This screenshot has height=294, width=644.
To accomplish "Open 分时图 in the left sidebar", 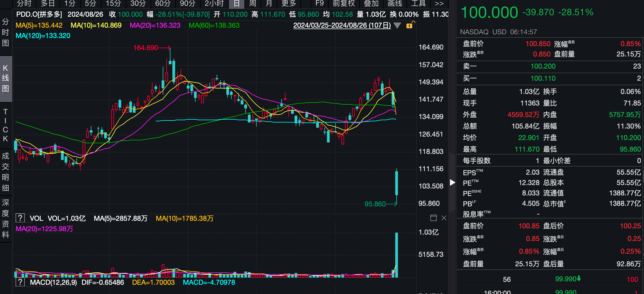I will (5, 32).
